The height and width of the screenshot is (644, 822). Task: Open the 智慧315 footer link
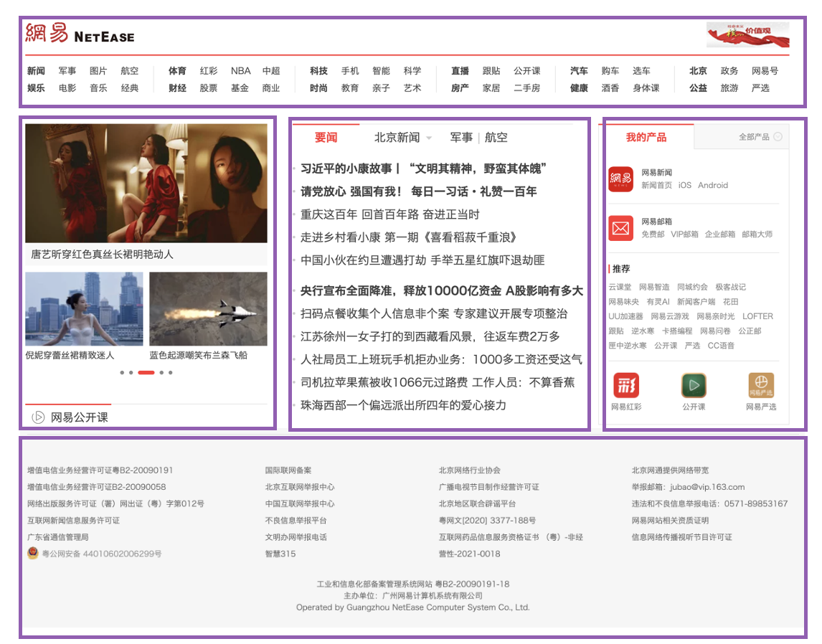click(x=280, y=554)
